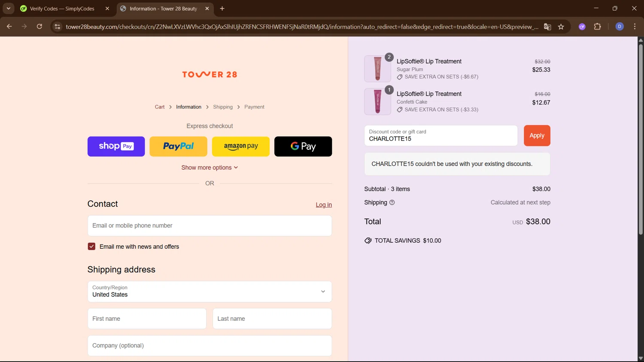
Task: Go to Cart breadcrumb
Action: 160,107
